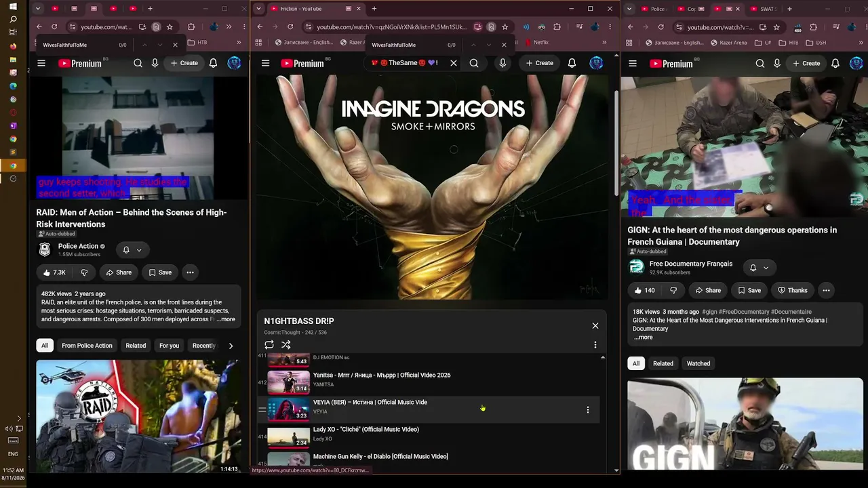Open Windows taskbar search
Viewport: 868px width, 488px height.
point(13,20)
